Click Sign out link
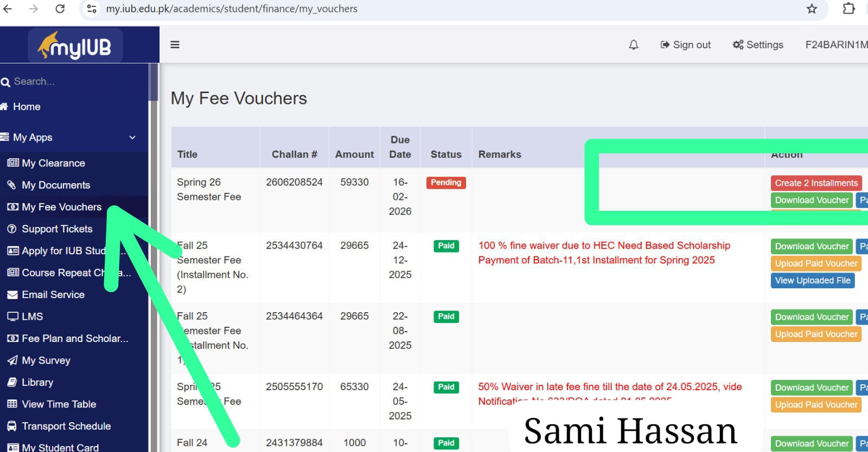Viewport: 868px width, 452px height. click(686, 45)
